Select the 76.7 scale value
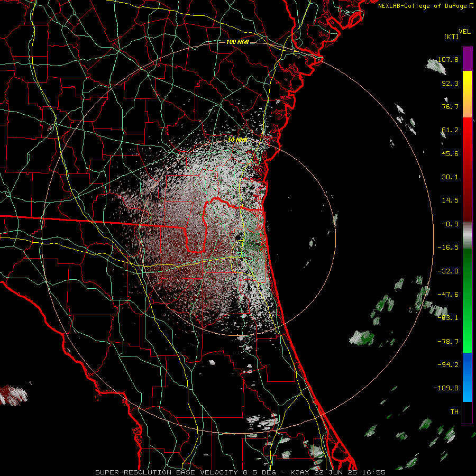This screenshot has height=476, width=476. point(450,106)
